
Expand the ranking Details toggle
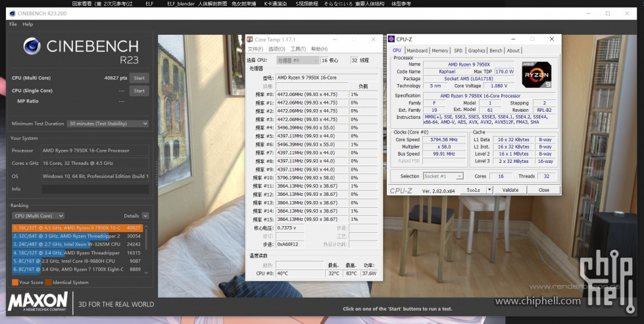pos(145,216)
